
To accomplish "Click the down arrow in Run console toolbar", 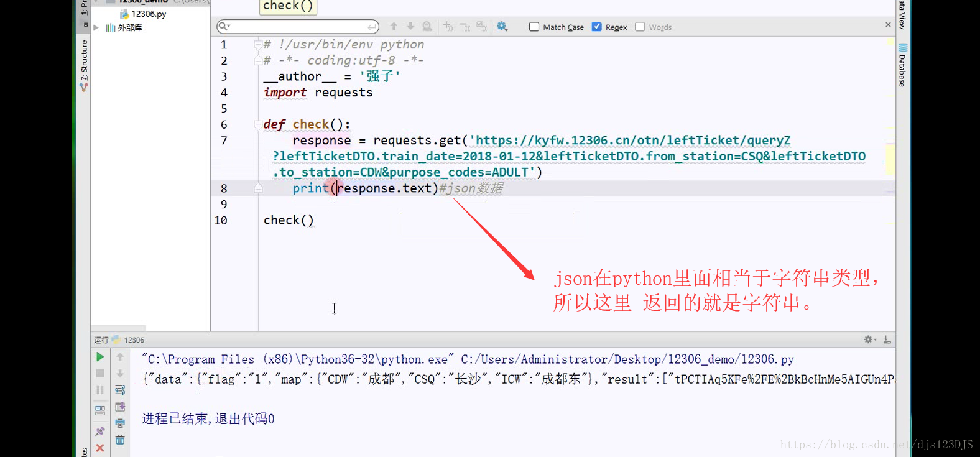I will click(120, 374).
